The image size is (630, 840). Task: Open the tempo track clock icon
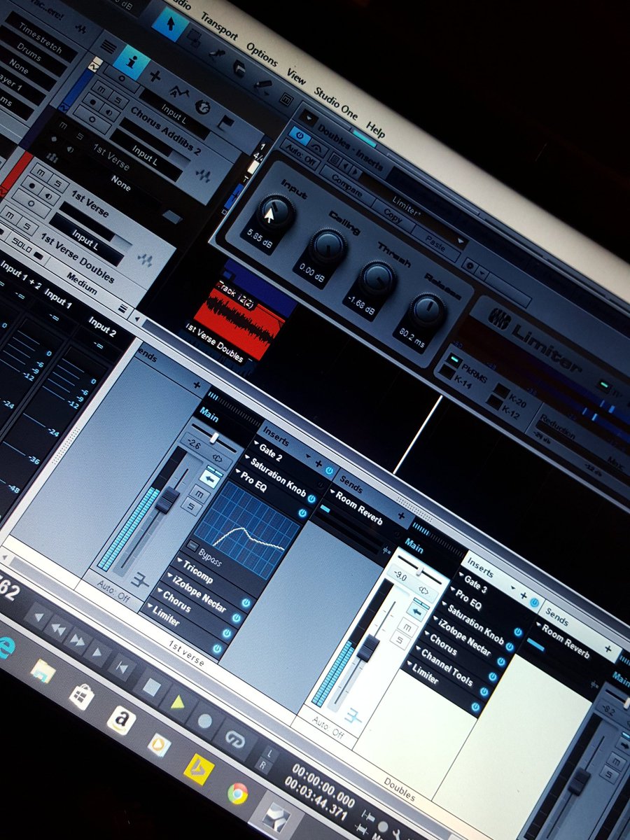tap(204, 107)
